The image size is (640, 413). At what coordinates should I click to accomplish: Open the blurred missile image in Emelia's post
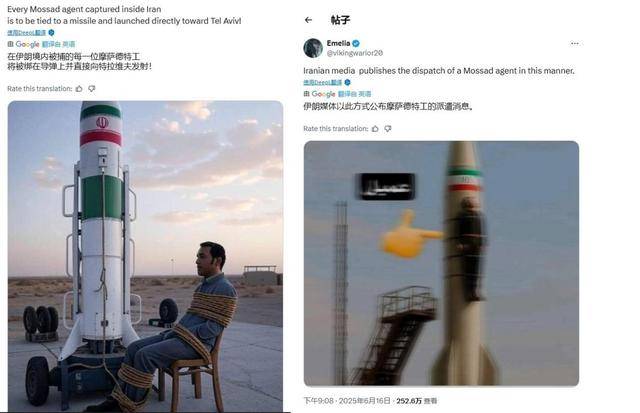(441, 263)
